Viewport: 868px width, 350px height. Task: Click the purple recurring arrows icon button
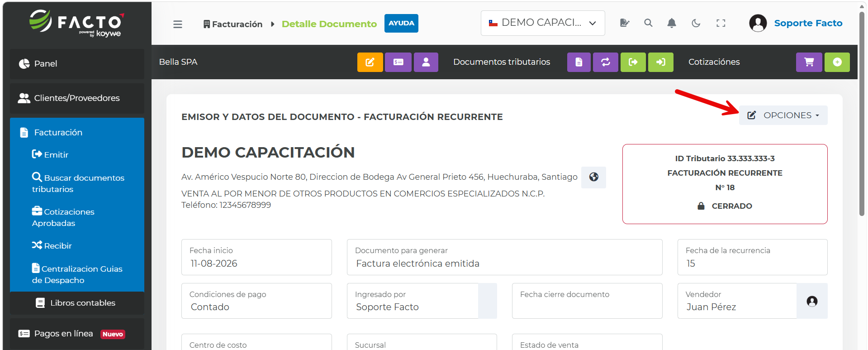(x=606, y=62)
